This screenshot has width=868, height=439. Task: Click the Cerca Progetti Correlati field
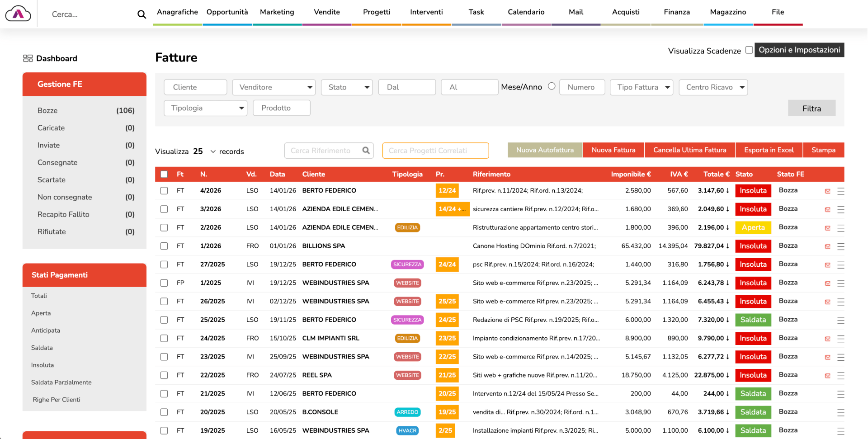[435, 151]
